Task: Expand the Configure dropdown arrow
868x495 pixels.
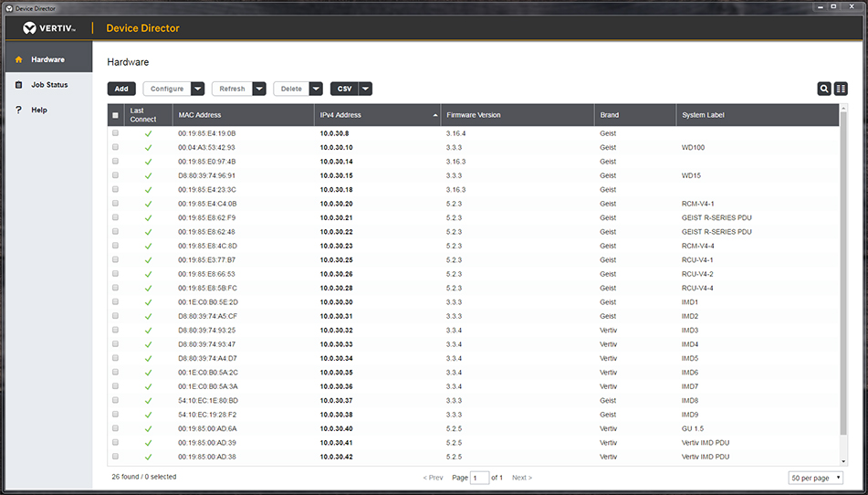Action: pos(197,89)
